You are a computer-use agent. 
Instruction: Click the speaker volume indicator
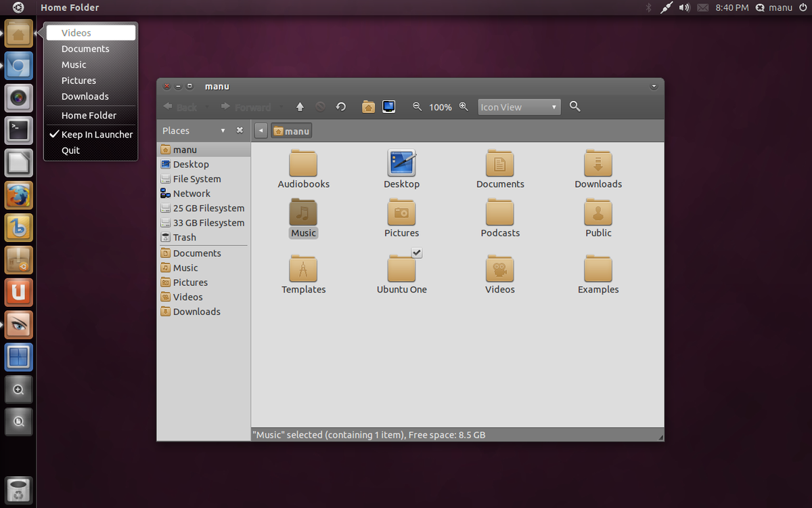click(684, 7)
